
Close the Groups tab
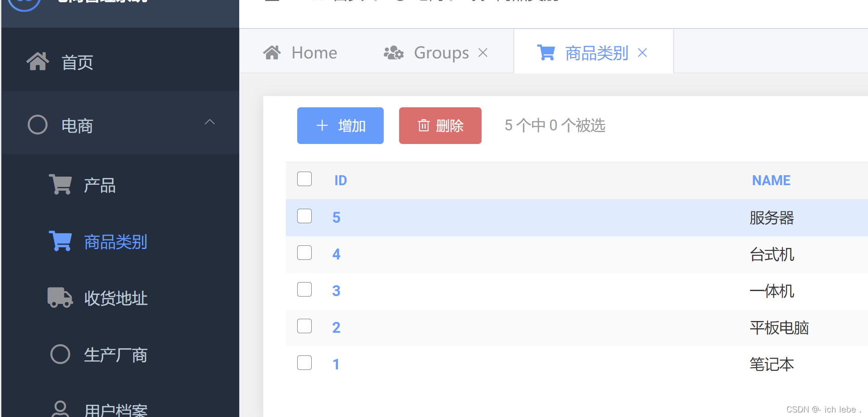pos(483,53)
